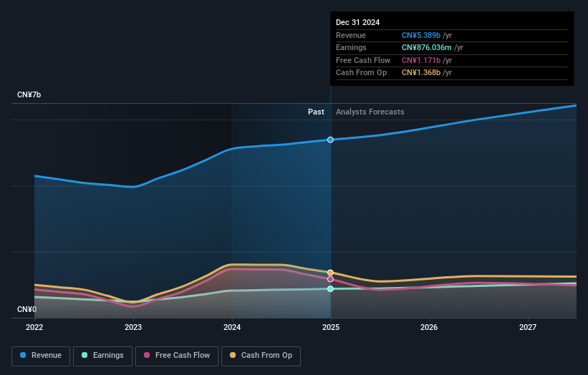This screenshot has height=375, width=588.
Task: Click the 2025 x-axis label
Action: [331, 328]
